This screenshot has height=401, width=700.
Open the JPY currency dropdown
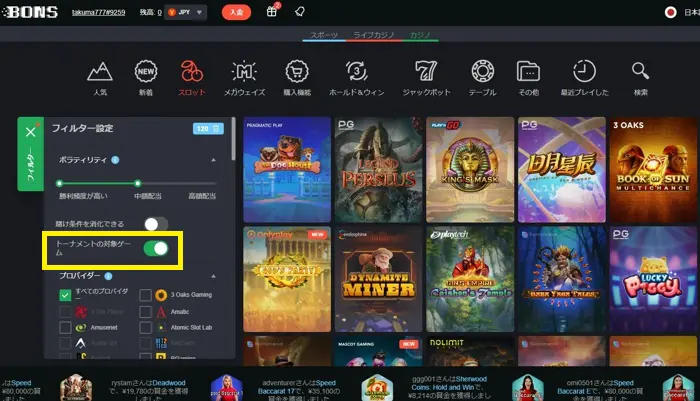[186, 13]
